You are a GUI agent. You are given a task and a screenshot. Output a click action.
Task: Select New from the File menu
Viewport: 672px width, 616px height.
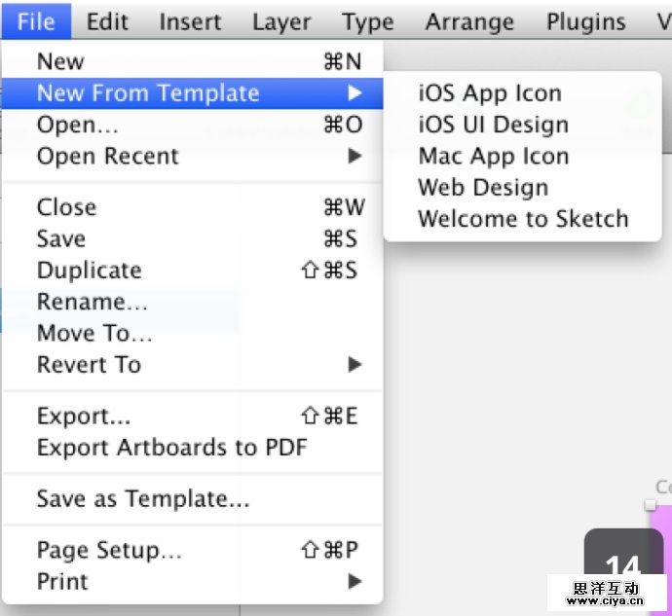(60, 62)
